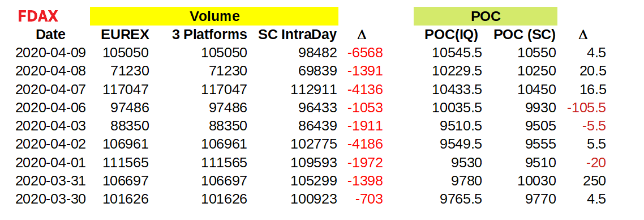644x220 pixels.
Task: Select the Date column header
Action: (50, 35)
